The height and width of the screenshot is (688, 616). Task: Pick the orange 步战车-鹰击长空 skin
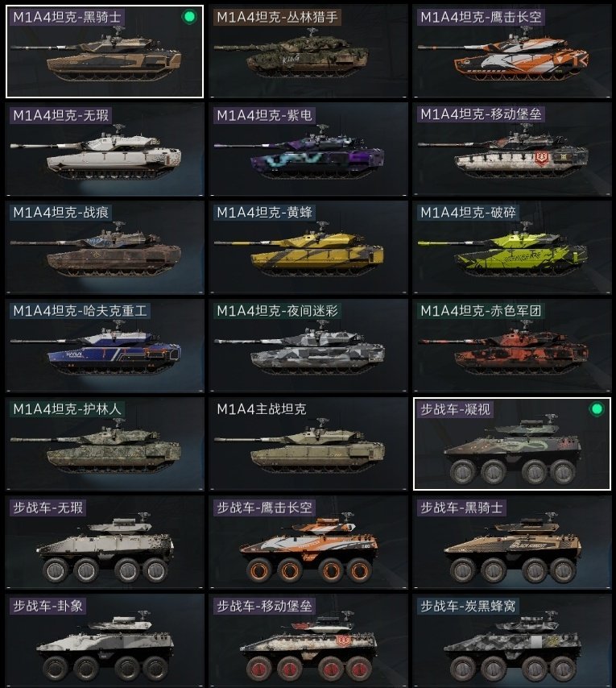pyautogui.click(x=308, y=542)
